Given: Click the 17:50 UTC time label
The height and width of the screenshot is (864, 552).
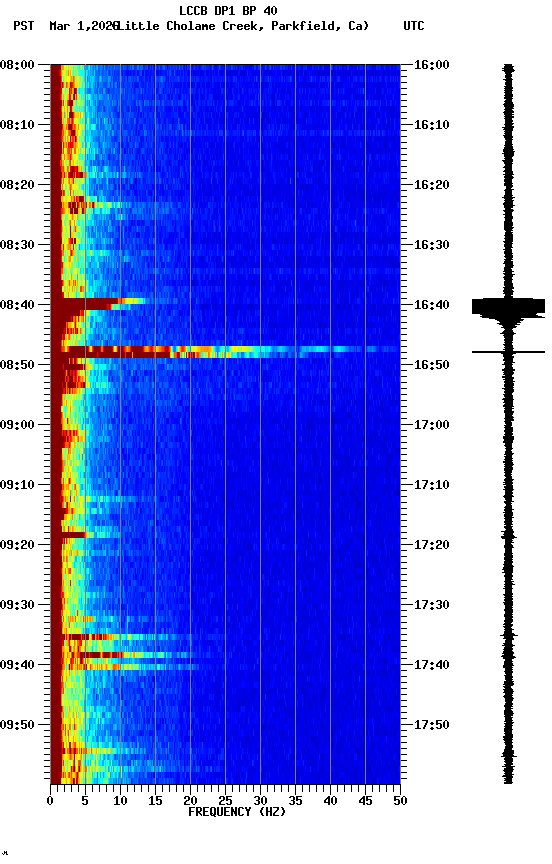Looking at the screenshot, I should point(432,725).
